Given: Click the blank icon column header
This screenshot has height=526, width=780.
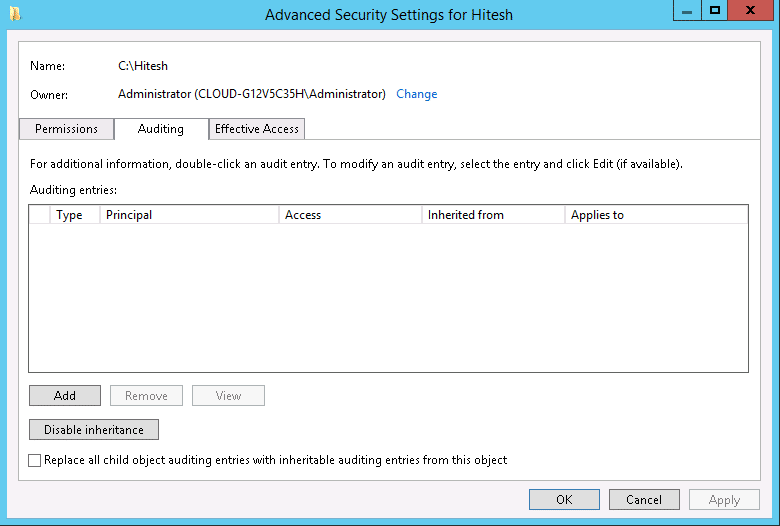Looking at the screenshot, I should (40, 215).
